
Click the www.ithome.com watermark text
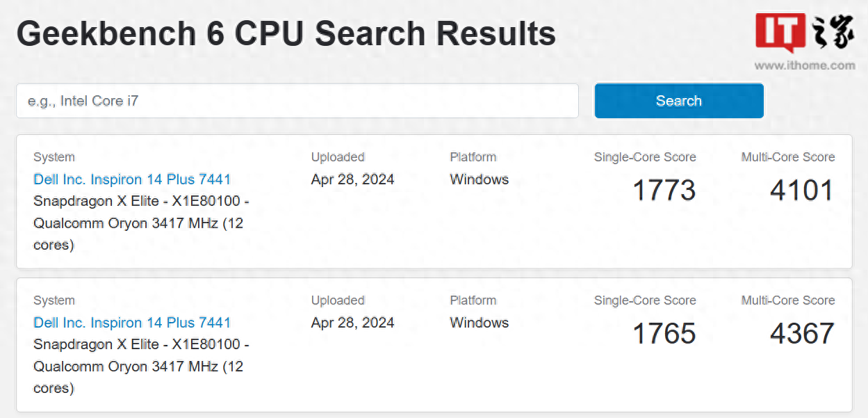point(805,65)
